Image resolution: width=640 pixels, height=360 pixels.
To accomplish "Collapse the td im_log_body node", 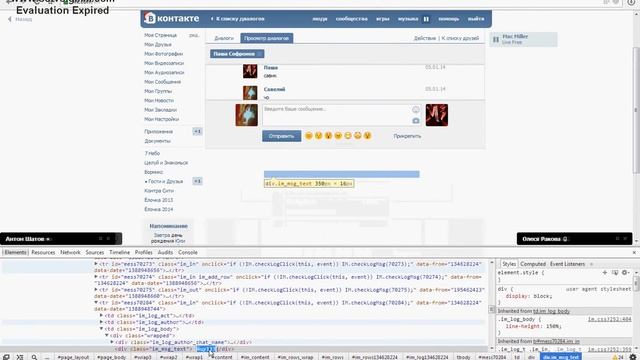I will [101, 329].
